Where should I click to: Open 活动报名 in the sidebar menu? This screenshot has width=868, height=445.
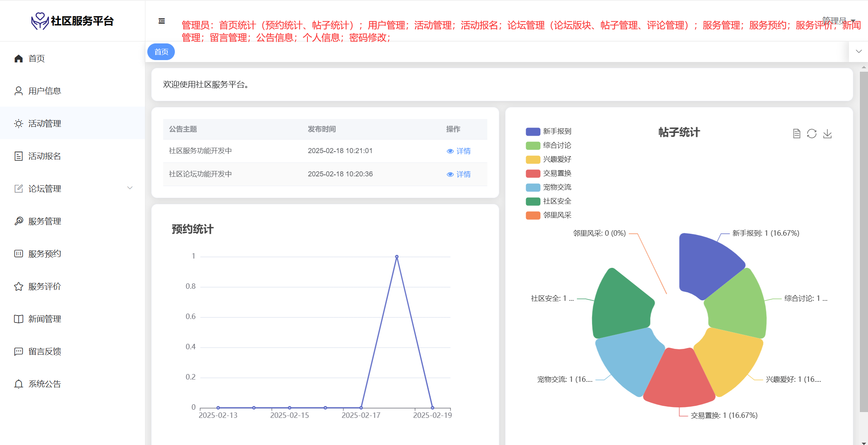(45, 156)
